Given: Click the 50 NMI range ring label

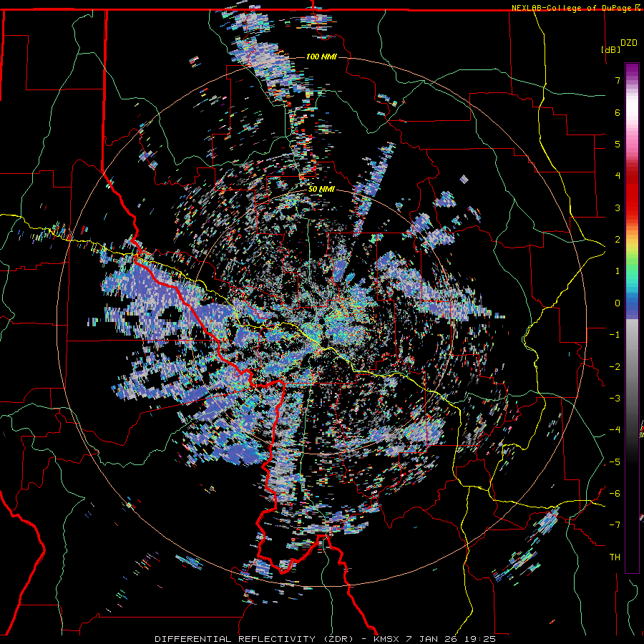Looking at the screenshot, I should [x=321, y=190].
